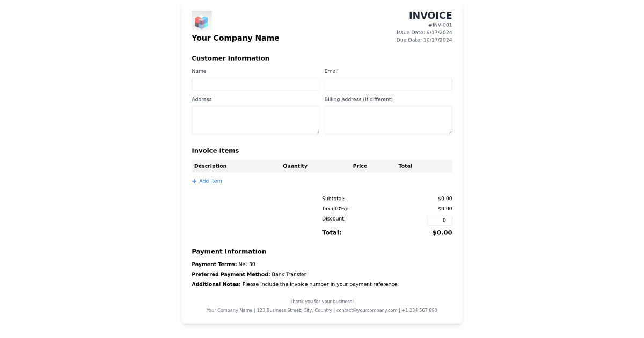Image resolution: width=644 pixels, height=338 pixels.
Task: Click the bold Total $0.00 amount
Action: [442, 232]
